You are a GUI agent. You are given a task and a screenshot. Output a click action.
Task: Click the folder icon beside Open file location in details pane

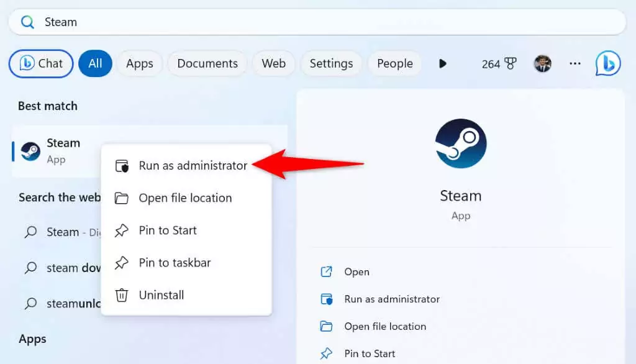click(326, 326)
